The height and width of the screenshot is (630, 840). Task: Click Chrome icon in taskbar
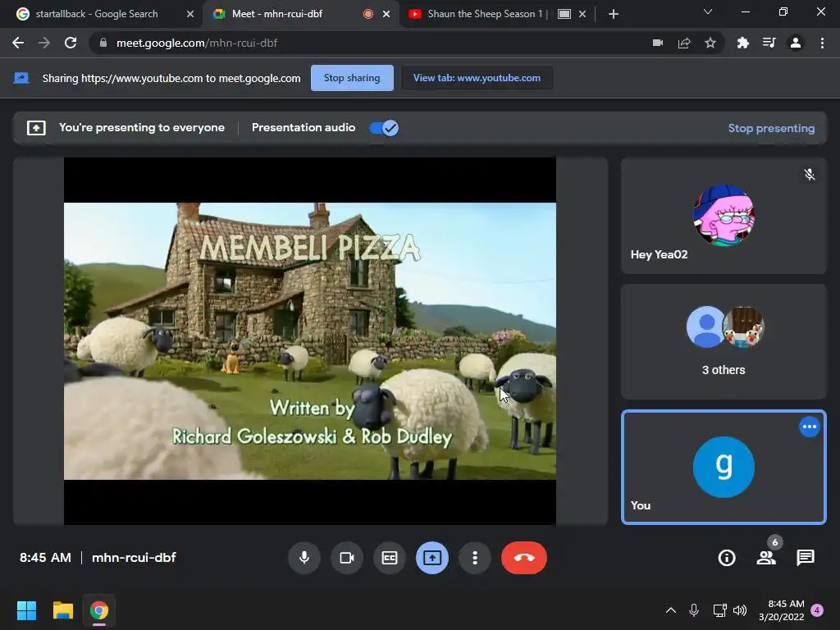[99, 610]
